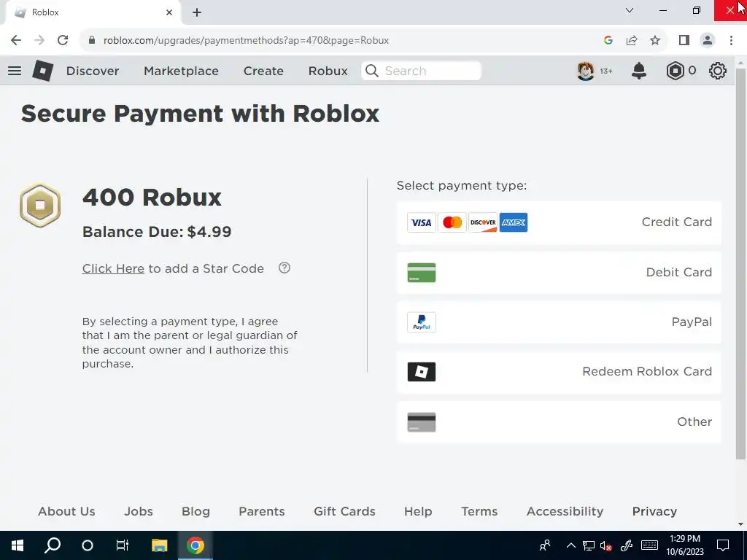The image size is (747, 560).
Task: Show hidden system tray icons chevron
Action: click(x=570, y=545)
